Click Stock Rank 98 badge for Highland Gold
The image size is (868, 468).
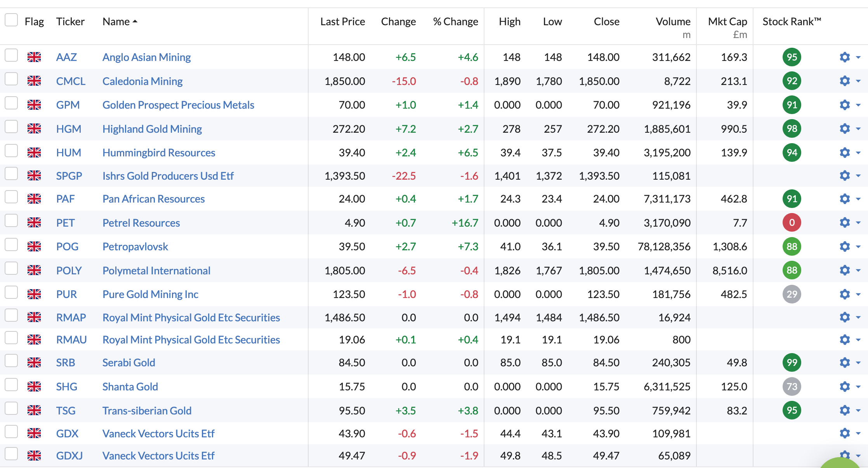tap(792, 128)
